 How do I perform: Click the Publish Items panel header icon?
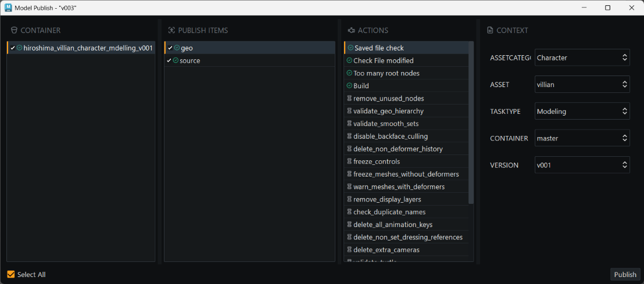click(171, 30)
